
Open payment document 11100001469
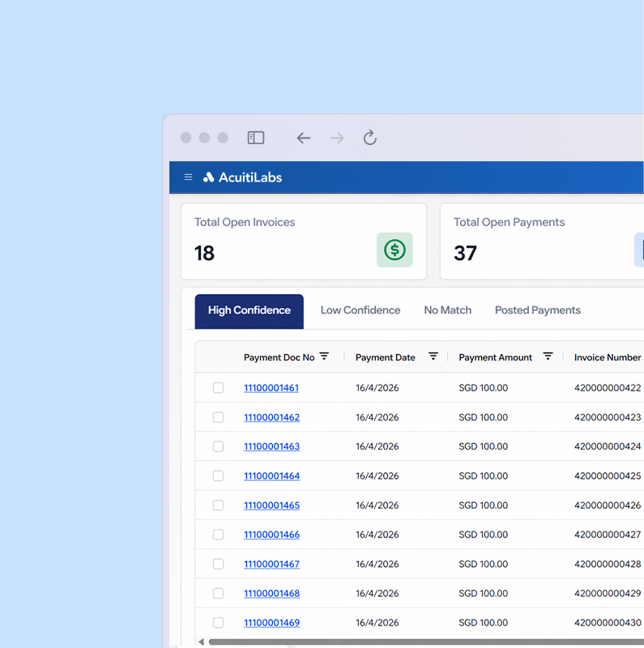(271, 622)
